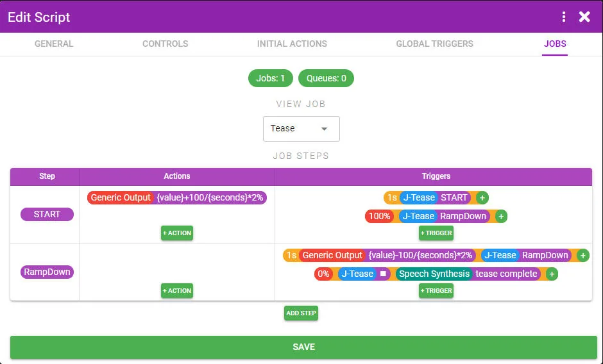
Task: Click the 0% condition chip
Action: pyautogui.click(x=323, y=274)
